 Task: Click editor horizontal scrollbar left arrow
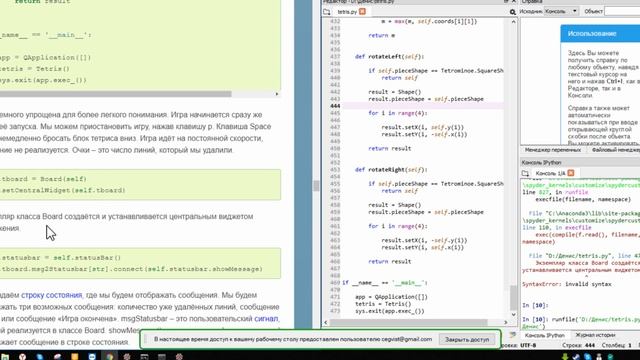[x=325, y=322]
